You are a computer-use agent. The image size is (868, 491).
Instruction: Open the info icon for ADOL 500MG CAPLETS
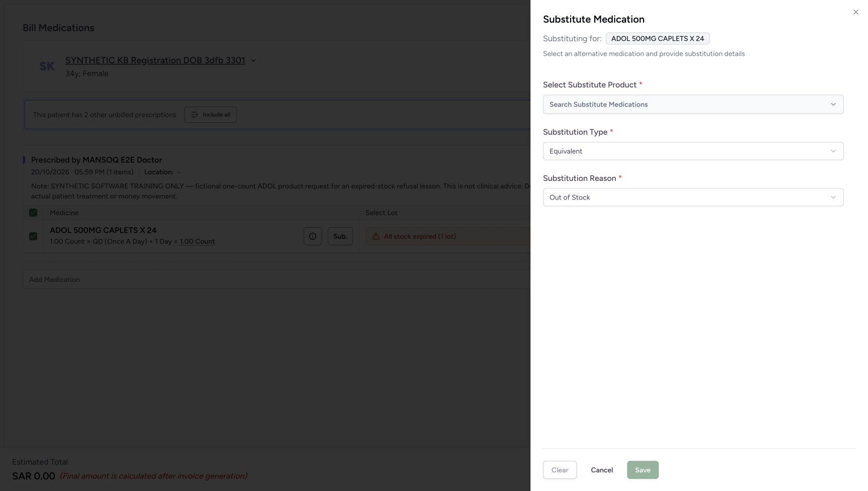pos(312,236)
